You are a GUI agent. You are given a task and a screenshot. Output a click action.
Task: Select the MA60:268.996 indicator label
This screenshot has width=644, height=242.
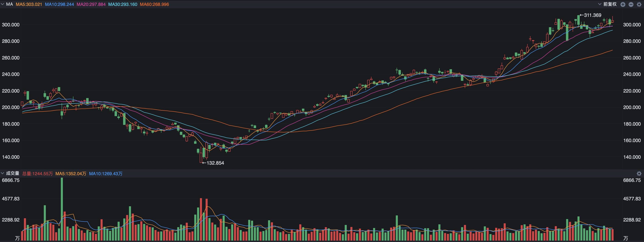pos(154,4)
